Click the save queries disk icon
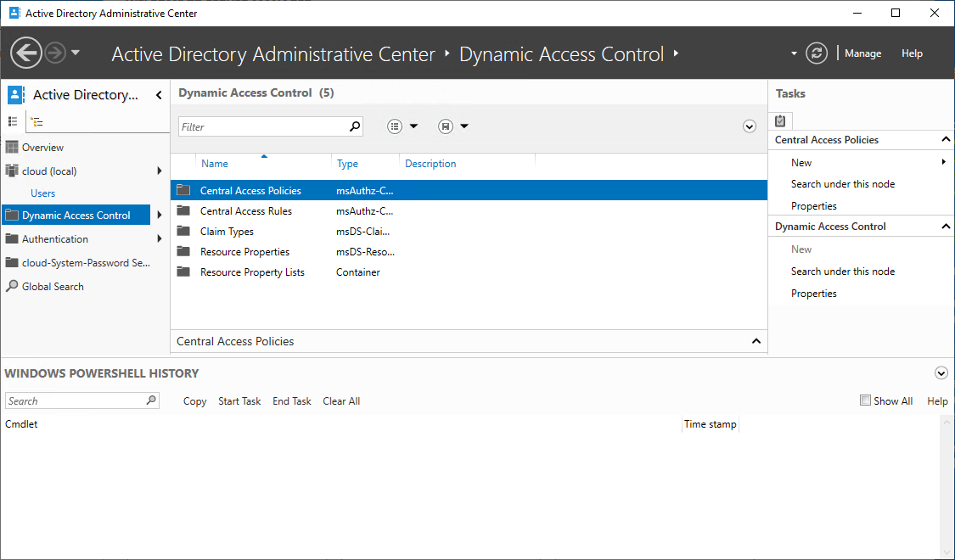 445,126
